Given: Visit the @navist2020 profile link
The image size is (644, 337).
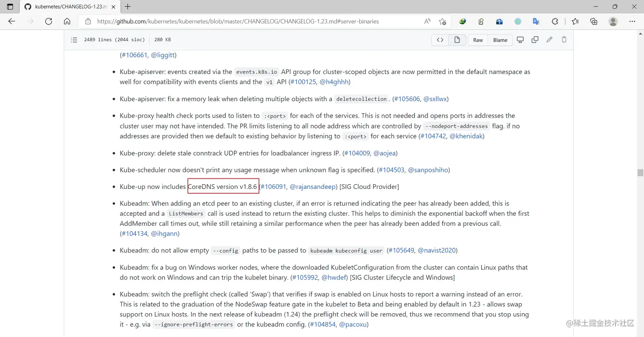Looking at the screenshot, I should [x=437, y=250].
